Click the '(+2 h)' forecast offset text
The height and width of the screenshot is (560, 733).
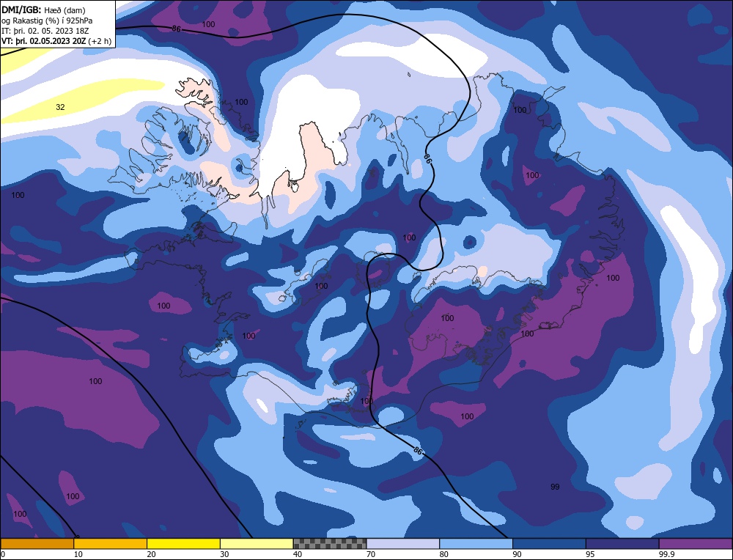[100, 41]
